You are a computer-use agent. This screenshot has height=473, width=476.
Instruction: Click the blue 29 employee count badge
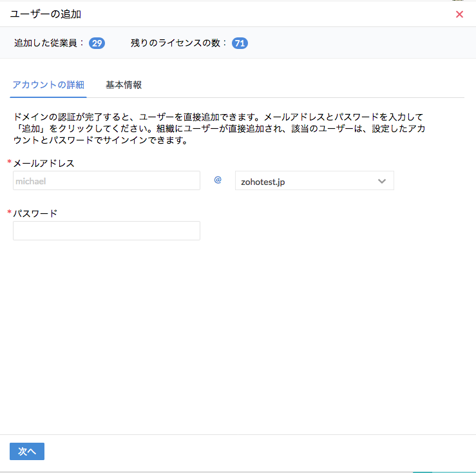click(x=97, y=43)
